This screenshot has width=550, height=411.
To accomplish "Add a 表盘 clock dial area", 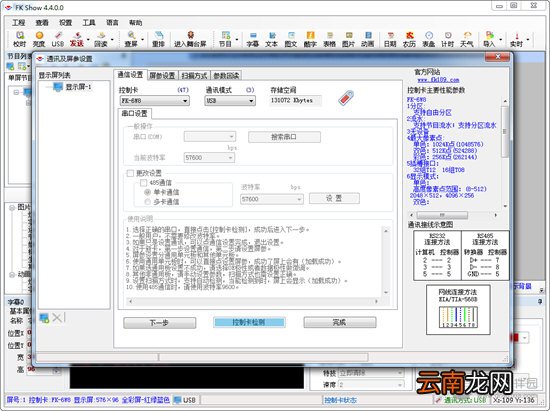I will (429, 39).
